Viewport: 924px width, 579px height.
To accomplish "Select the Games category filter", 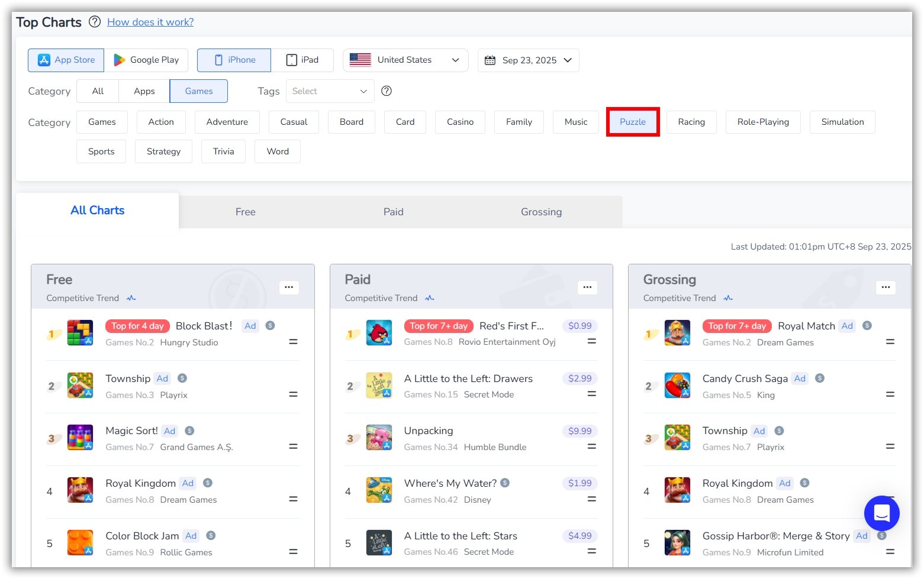I will click(199, 91).
